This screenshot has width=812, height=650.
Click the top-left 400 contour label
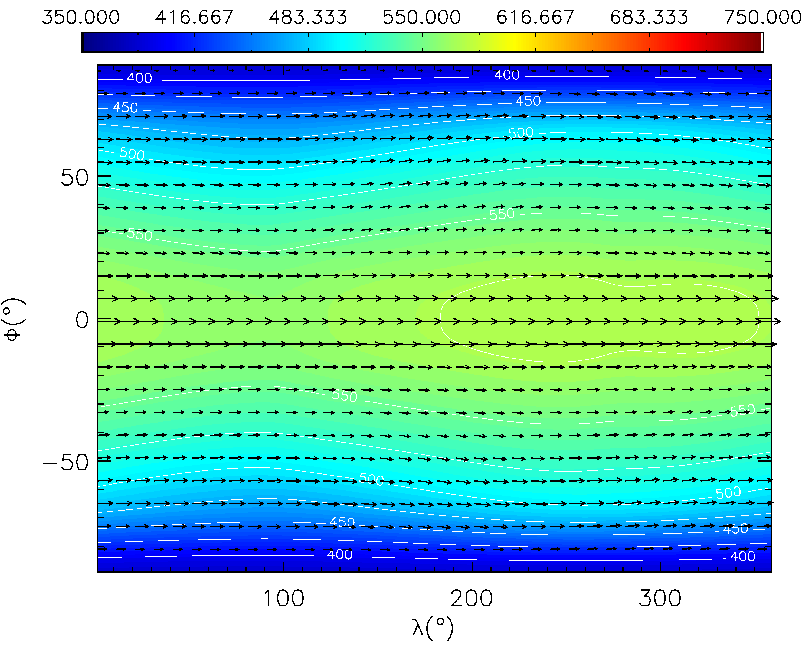click(x=139, y=78)
